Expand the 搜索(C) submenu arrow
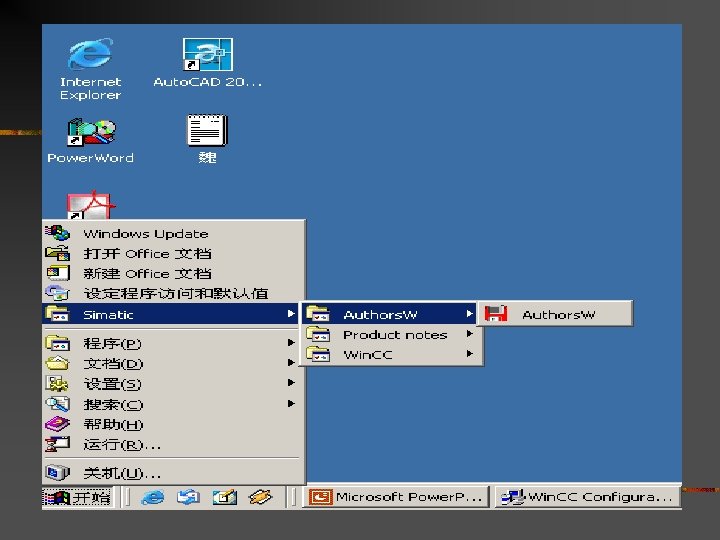Screen dimensions: 720x540 click(x=291, y=404)
